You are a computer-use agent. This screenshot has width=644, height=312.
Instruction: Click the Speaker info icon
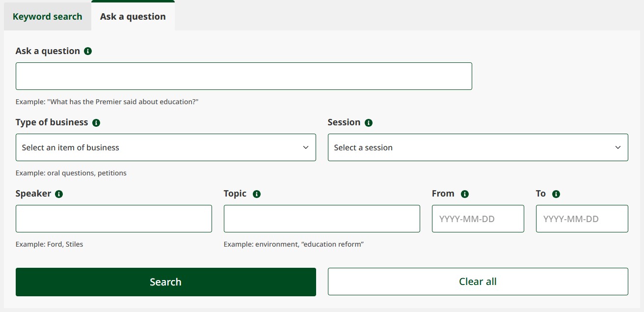59,194
